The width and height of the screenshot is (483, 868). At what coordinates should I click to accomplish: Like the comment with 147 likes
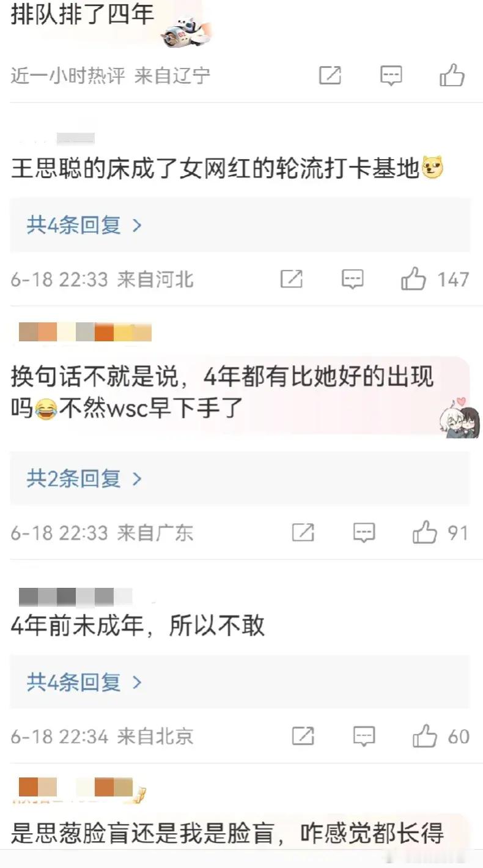point(413,280)
